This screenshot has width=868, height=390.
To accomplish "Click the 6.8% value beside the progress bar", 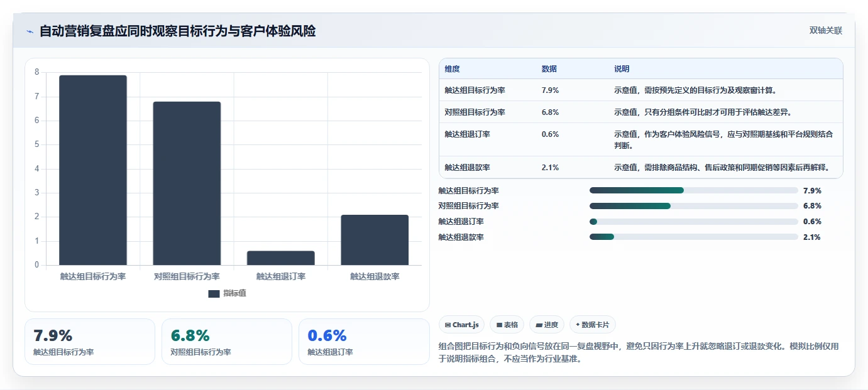I will tap(812, 206).
